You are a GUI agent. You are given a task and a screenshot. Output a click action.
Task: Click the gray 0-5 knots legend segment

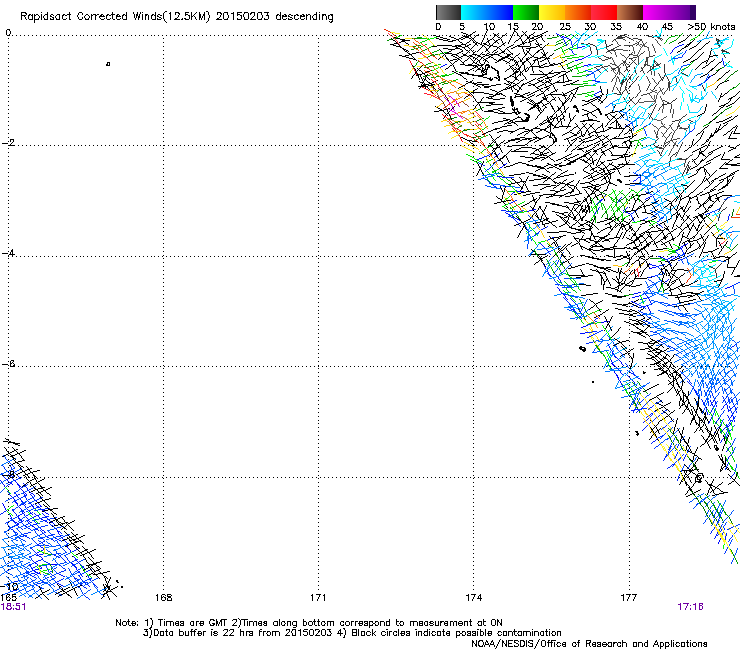pos(448,12)
